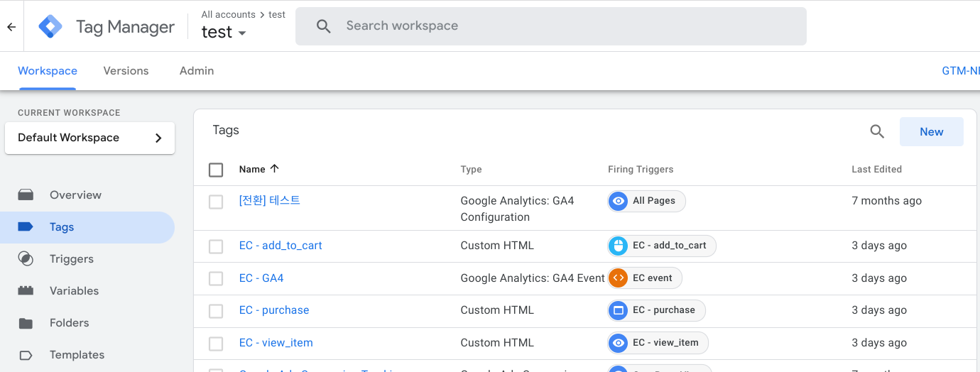Tick the select-all tags checkbox
980x372 pixels.
click(x=216, y=170)
